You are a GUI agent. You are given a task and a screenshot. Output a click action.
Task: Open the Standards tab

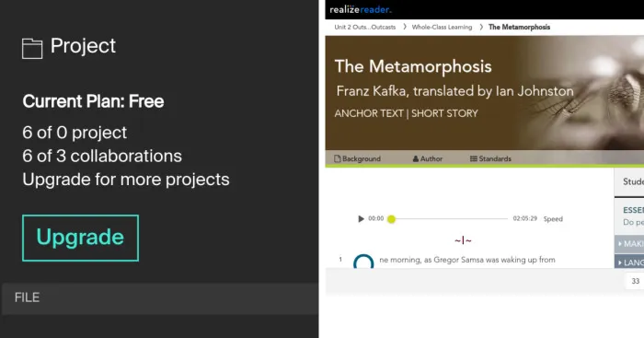point(490,158)
